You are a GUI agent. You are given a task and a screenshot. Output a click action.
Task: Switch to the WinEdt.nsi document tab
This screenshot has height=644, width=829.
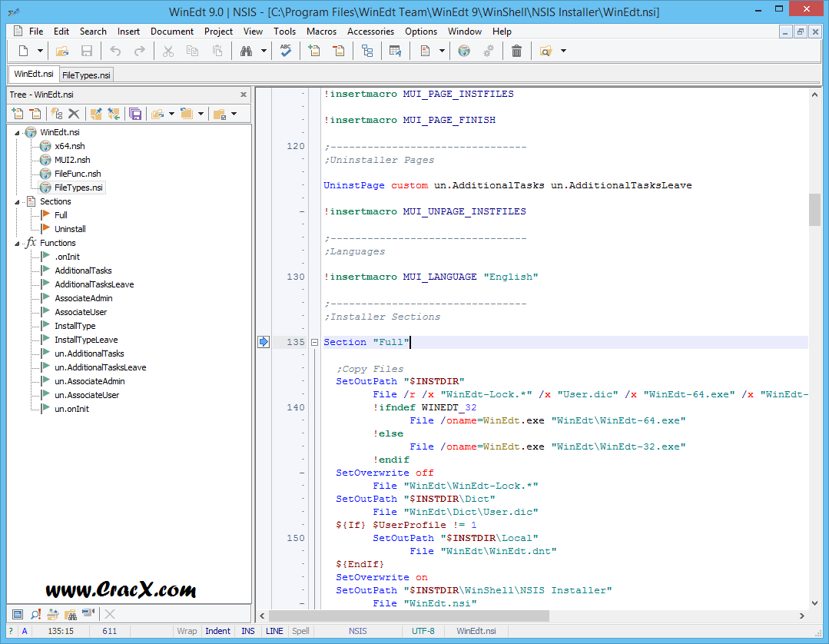coord(34,74)
